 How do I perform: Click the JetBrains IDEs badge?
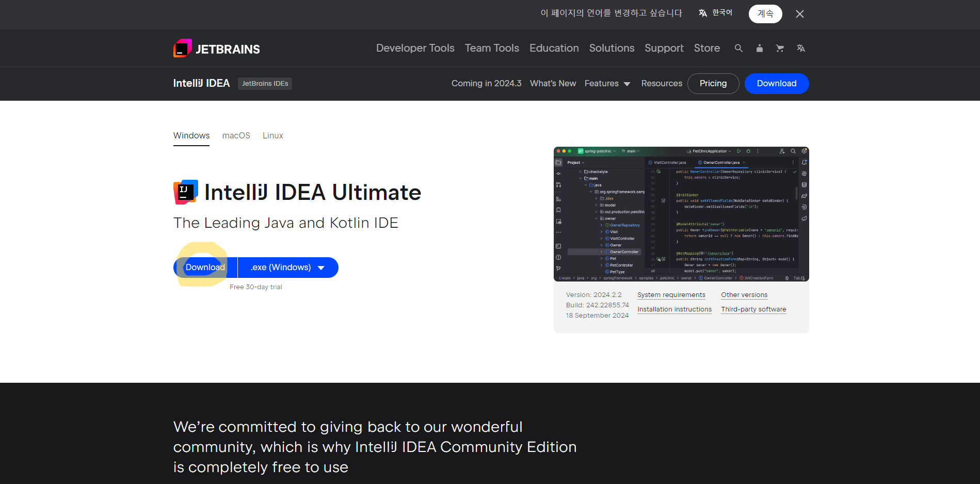coord(265,84)
